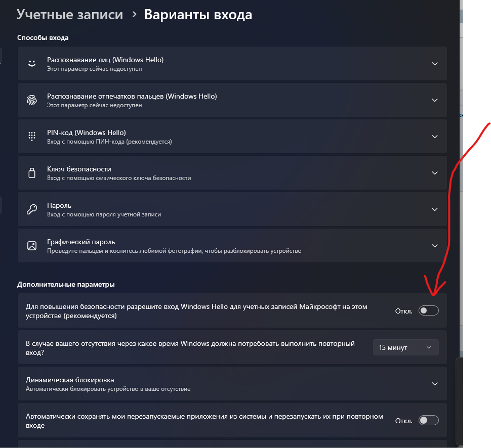491x448 pixels.
Task: Click the face recognition smiley icon
Action: pyautogui.click(x=32, y=64)
